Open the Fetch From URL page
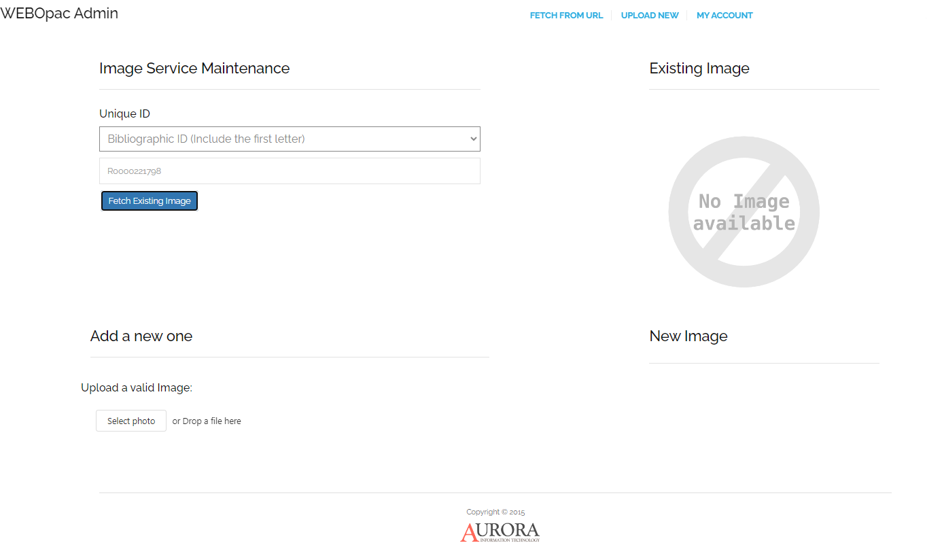The width and height of the screenshot is (942, 560). coord(566,16)
